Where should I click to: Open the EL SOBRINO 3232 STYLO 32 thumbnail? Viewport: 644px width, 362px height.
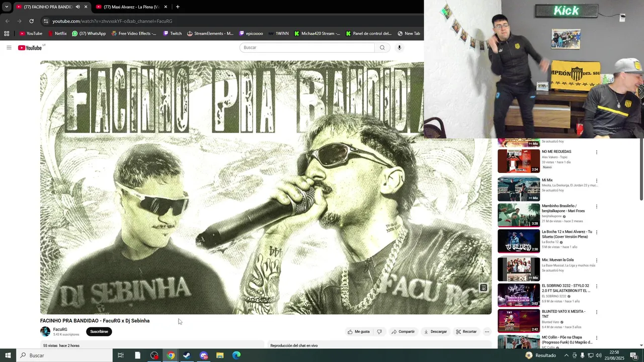pos(519,295)
